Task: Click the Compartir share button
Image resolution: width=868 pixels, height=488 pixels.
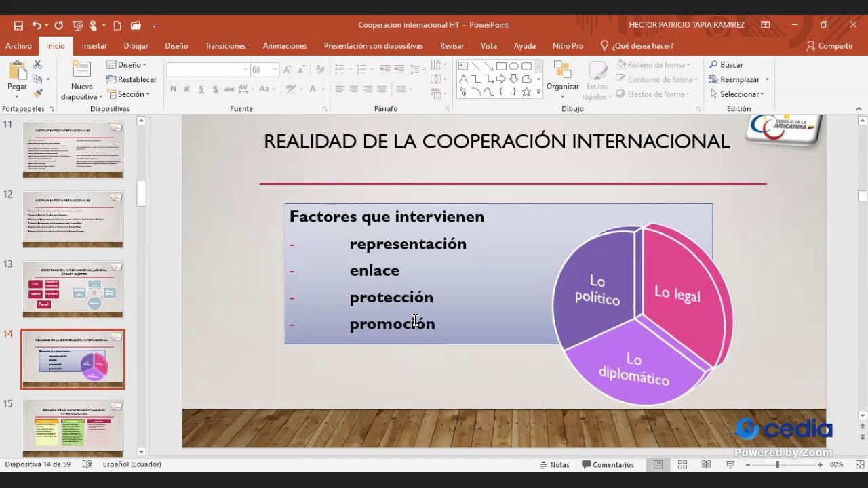Action: 829,46
